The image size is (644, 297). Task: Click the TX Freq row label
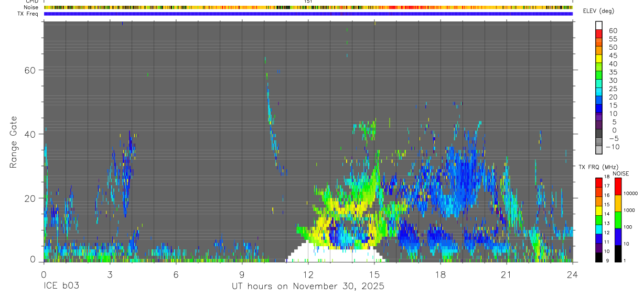pyautogui.click(x=28, y=14)
